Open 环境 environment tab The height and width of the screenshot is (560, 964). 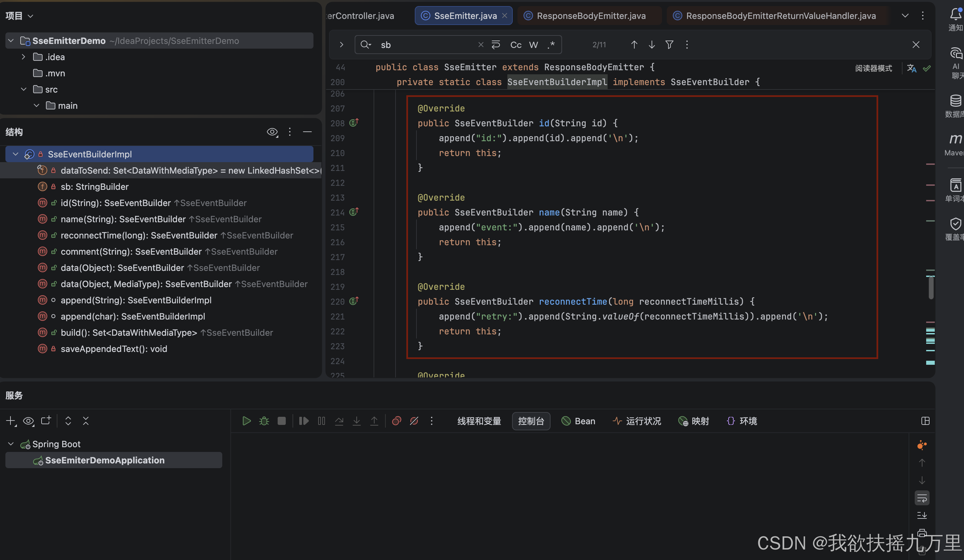[741, 421]
